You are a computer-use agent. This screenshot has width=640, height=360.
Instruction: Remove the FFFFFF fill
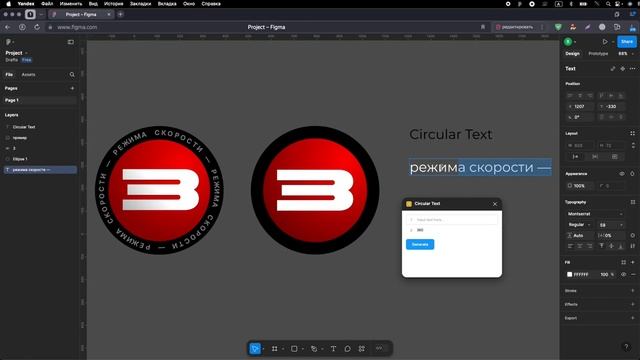[x=633, y=275]
